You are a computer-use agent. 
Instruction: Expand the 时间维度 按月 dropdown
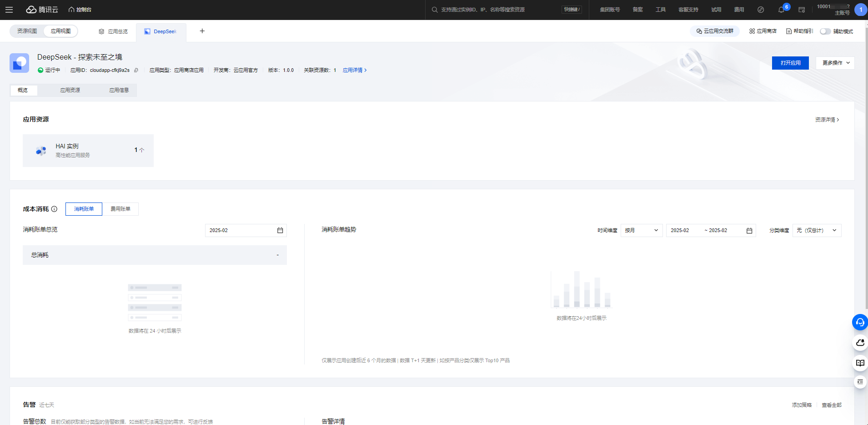pos(642,230)
